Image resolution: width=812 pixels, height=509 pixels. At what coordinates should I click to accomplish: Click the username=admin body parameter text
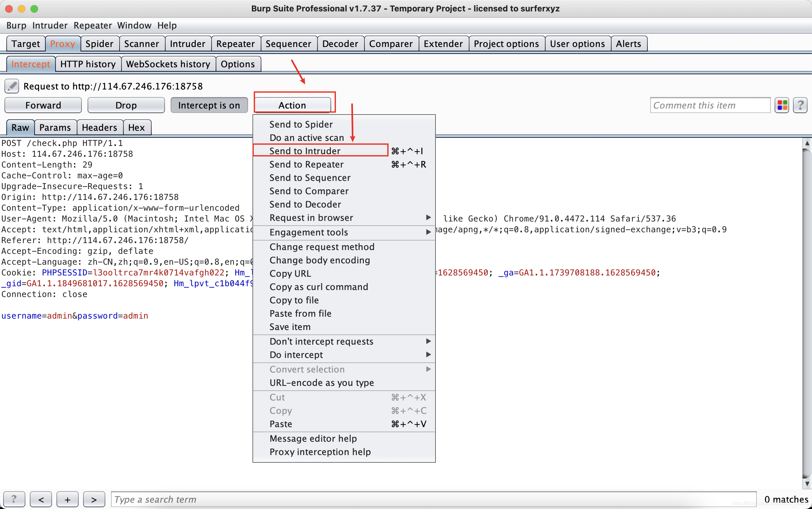pos(37,316)
